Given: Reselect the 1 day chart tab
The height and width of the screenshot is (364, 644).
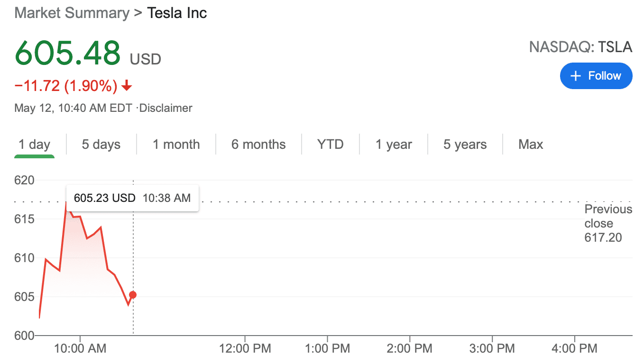Looking at the screenshot, I should 34,144.
